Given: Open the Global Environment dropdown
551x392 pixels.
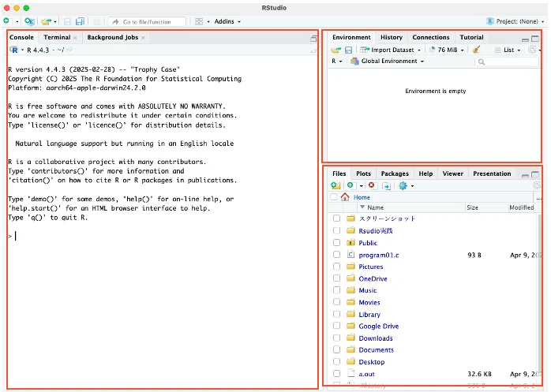Looking at the screenshot, I should click(388, 61).
